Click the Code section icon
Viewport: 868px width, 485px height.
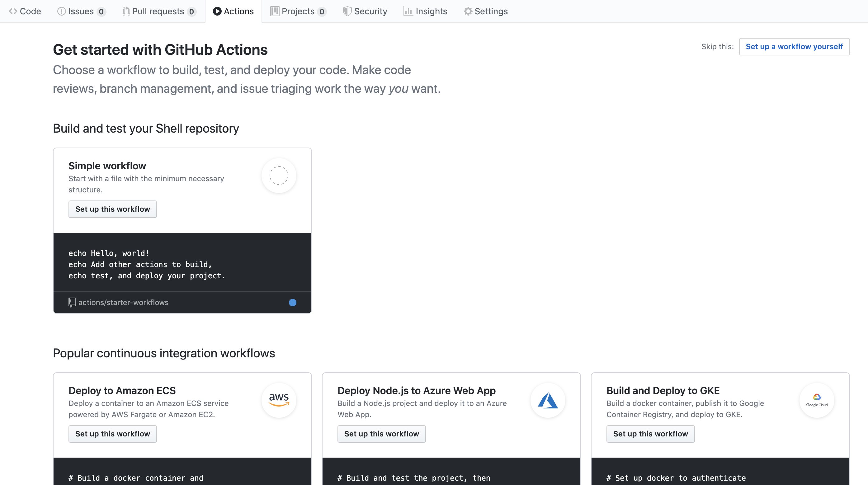click(13, 11)
